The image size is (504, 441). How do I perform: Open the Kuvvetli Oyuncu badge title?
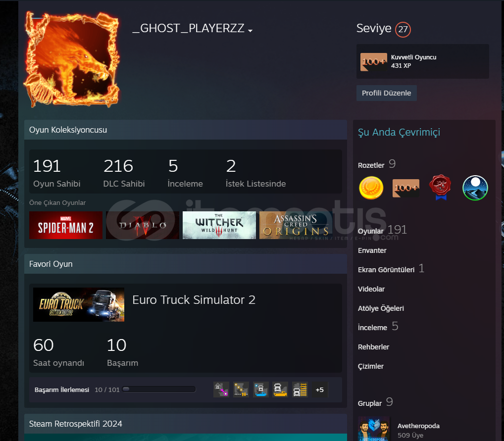pos(413,57)
